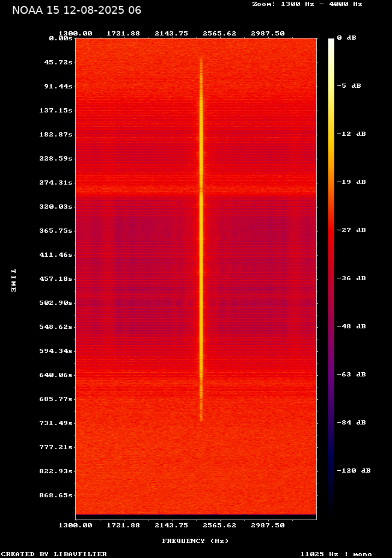This screenshot has width=392, height=558.
Task: Click the 2143.75 label on the bottom frequency axis
Action: [x=171, y=526]
